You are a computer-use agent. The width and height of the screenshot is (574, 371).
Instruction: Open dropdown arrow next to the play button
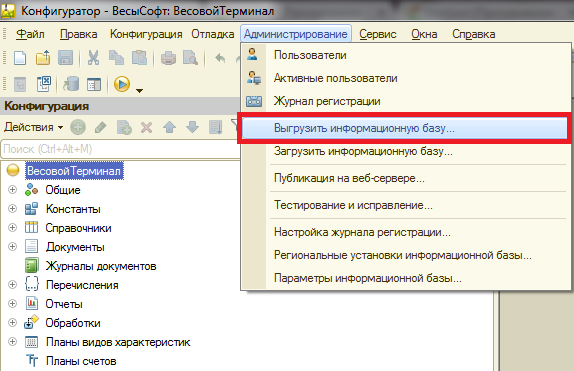(x=139, y=90)
